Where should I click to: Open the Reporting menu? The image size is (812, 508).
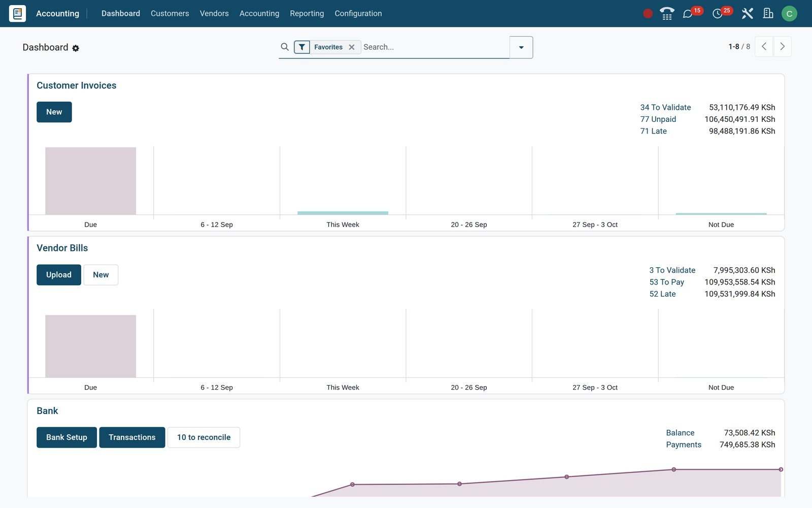pos(307,14)
